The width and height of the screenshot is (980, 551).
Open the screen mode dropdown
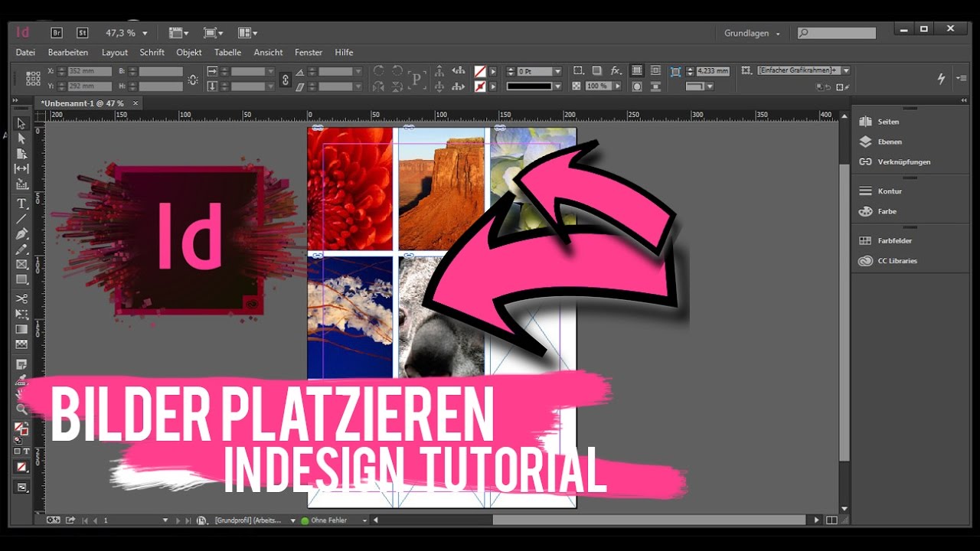point(213,33)
